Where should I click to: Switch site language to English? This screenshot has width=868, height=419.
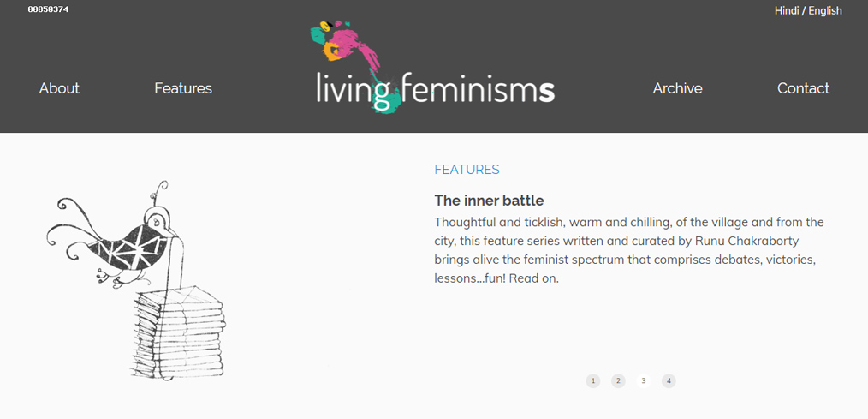click(825, 11)
